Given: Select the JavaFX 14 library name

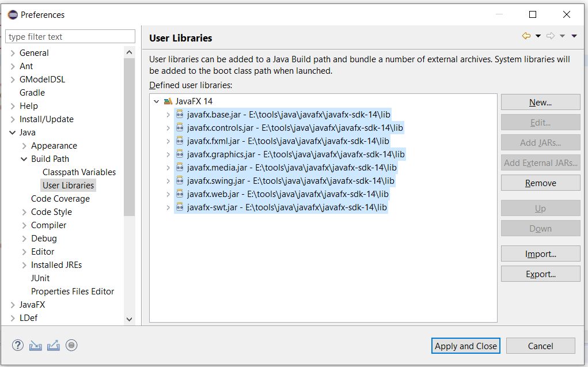Looking at the screenshot, I should (x=194, y=101).
